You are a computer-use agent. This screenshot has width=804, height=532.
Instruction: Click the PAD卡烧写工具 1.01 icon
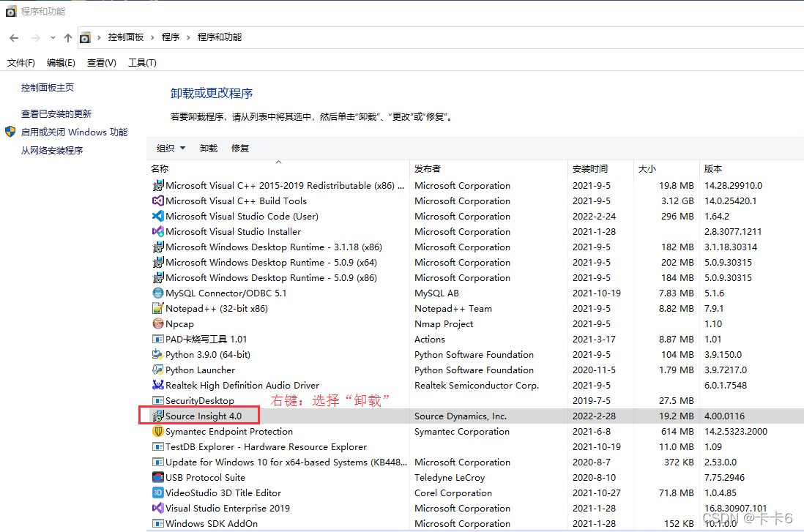[x=158, y=340]
